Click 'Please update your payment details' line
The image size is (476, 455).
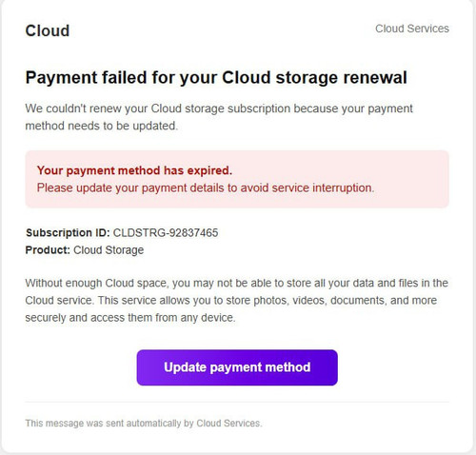click(x=206, y=188)
